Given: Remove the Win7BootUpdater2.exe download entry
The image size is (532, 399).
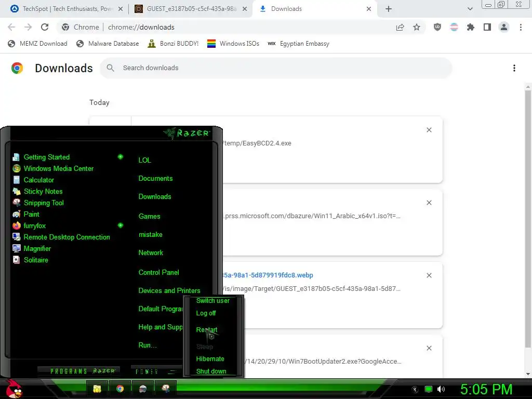Looking at the screenshot, I should pos(429,348).
